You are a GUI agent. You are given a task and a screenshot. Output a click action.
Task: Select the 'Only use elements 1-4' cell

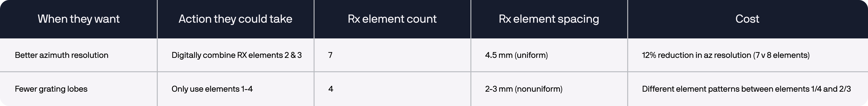235,89
